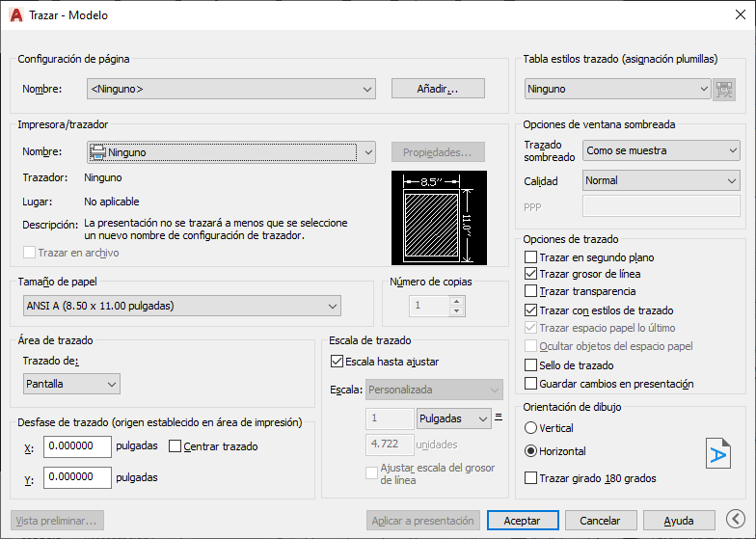Screen dimensions: 756x539
Task: Select the Vertical orientation radio button
Action: point(530,428)
